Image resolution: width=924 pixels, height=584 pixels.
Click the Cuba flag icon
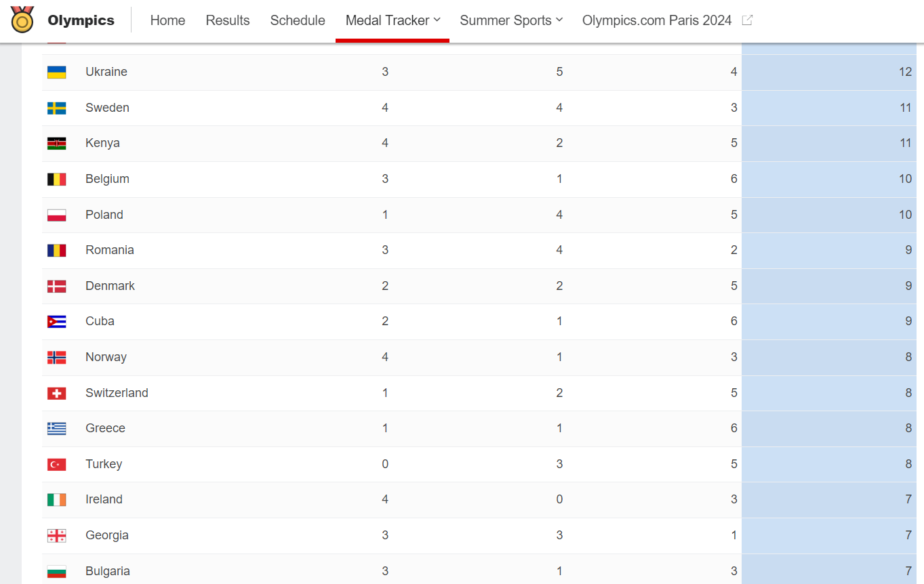click(56, 321)
